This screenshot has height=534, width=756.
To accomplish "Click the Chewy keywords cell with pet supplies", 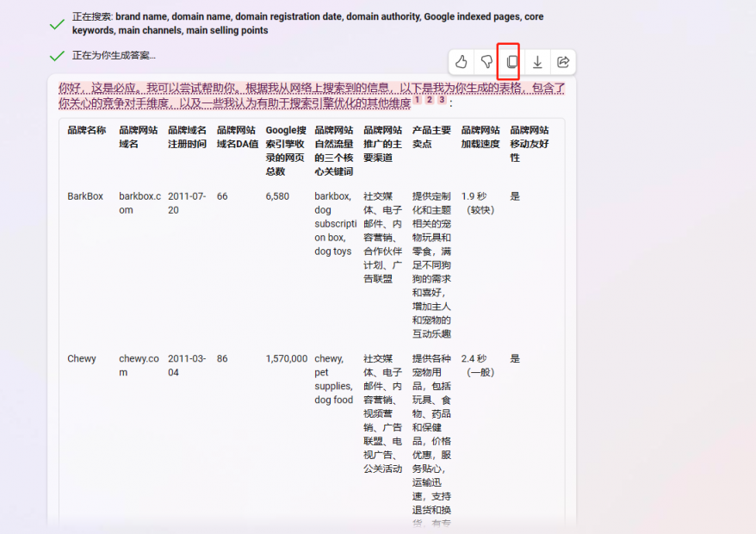I will pyautogui.click(x=333, y=379).
